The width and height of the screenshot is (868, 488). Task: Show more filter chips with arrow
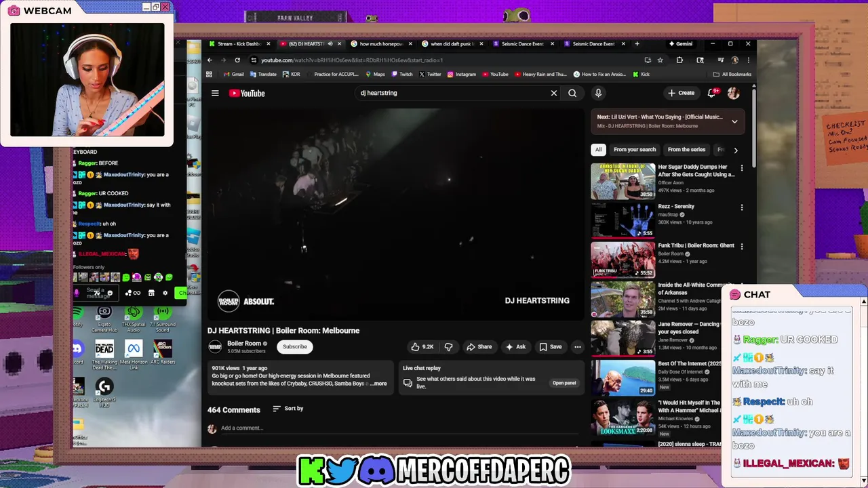[736, 150]
